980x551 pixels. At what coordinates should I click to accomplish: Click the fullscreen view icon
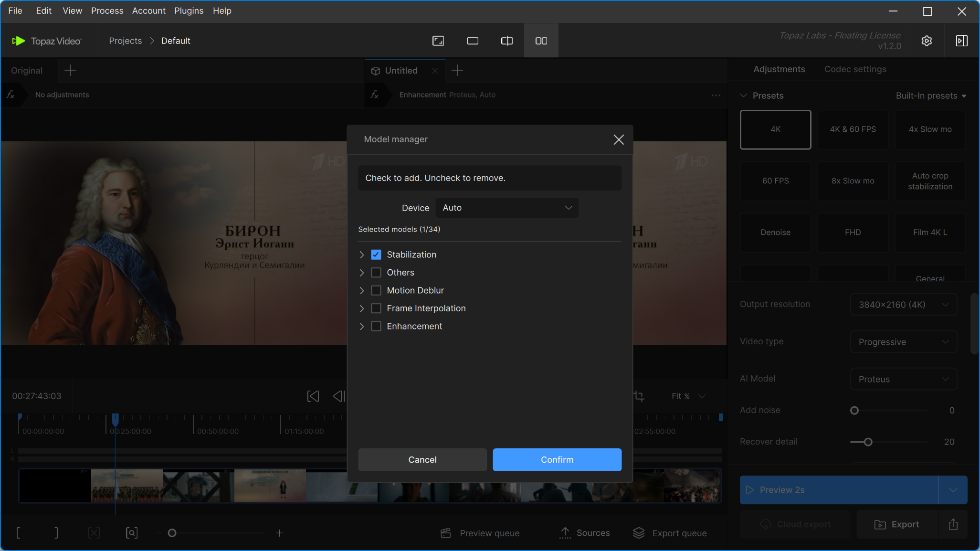coord(438,41)
